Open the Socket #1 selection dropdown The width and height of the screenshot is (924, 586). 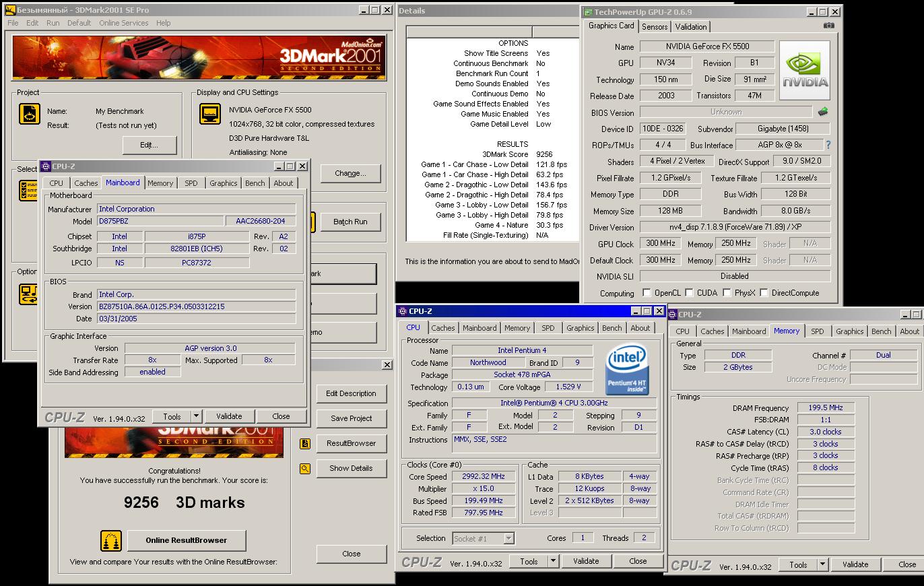click(x=509, y=538)
